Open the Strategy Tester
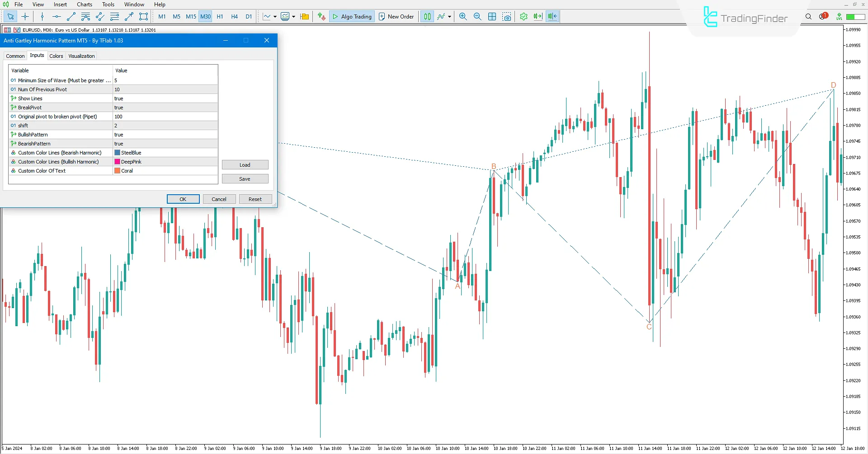This screenshot has width=868, height=454. point(523,16)
